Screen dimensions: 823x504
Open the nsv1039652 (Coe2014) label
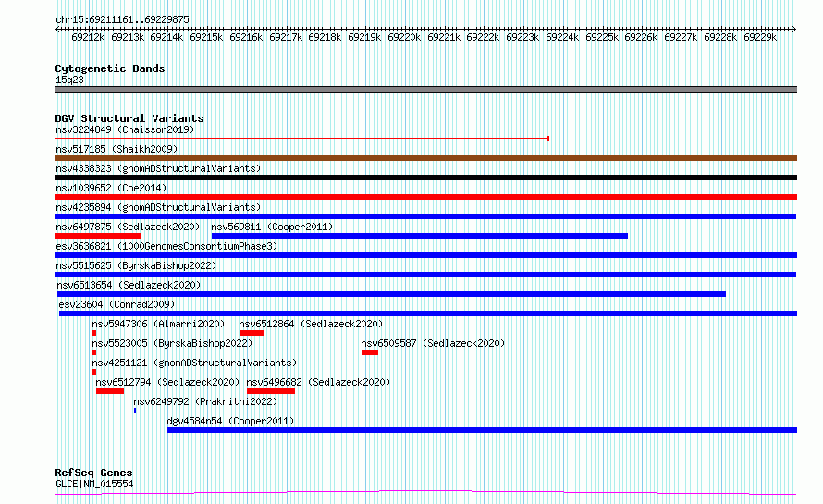[x=111, y=188]
